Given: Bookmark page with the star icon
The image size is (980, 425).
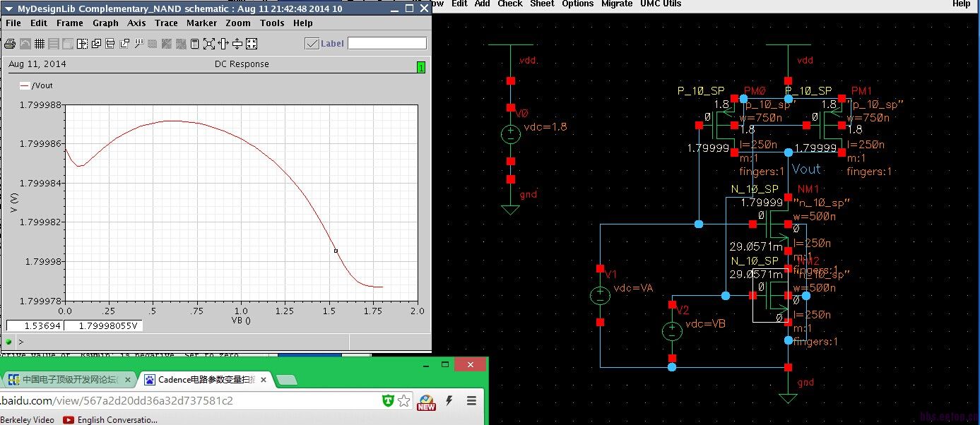Looking at the screenshot, I should point(403,401).
